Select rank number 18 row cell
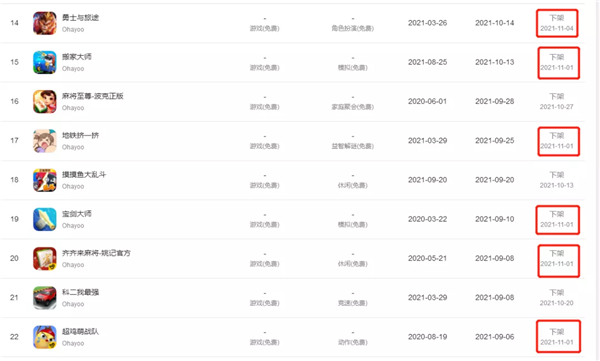 [x=15, y=180]
